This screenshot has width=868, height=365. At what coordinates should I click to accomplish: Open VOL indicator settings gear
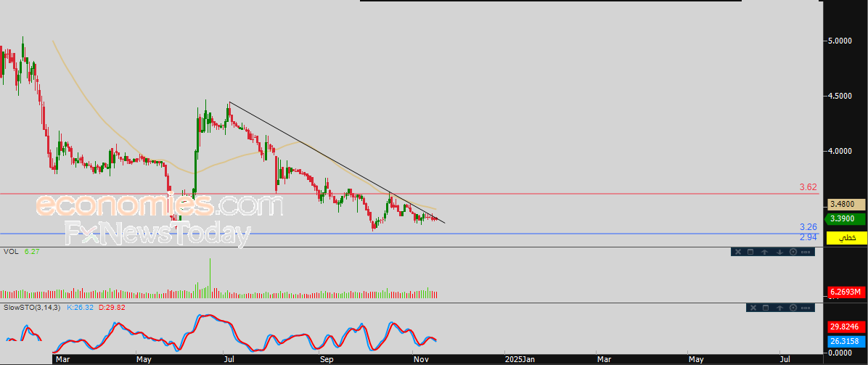[793, 252]
